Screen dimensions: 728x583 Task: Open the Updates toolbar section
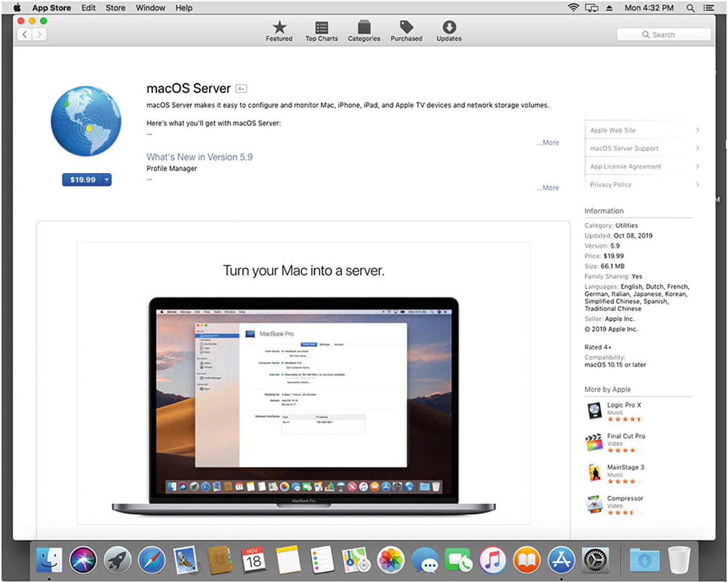pyautogui.click(x=449, y=31)
